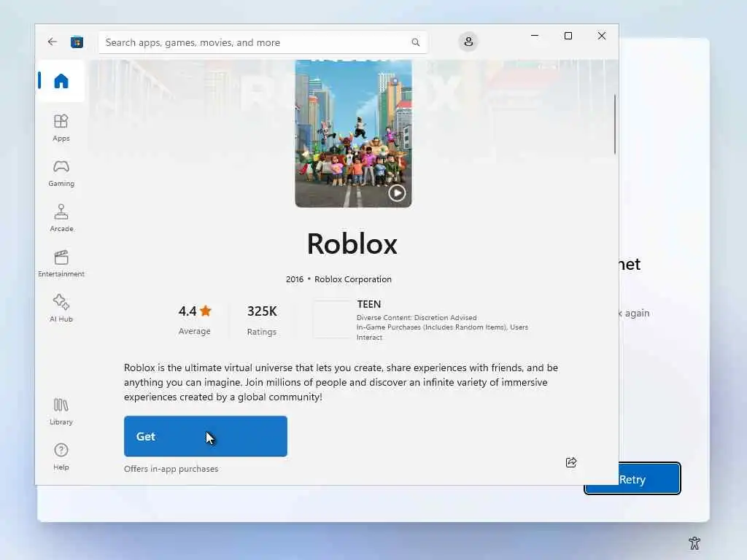The height and width of the screenshot is (560, 747).
Task: Click Retry in the background window
Action: coord(632,478)
